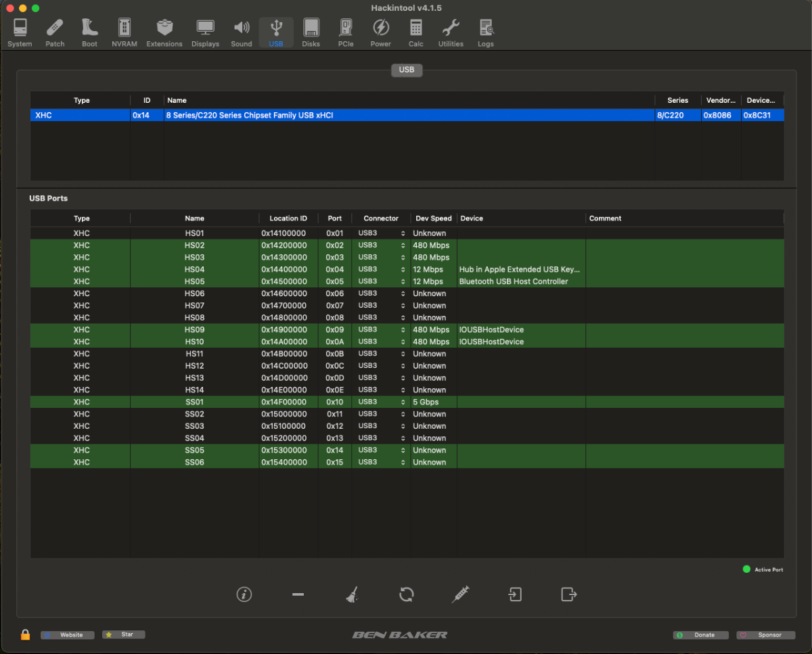Click the broom Clear All icon

click(352, 594)
